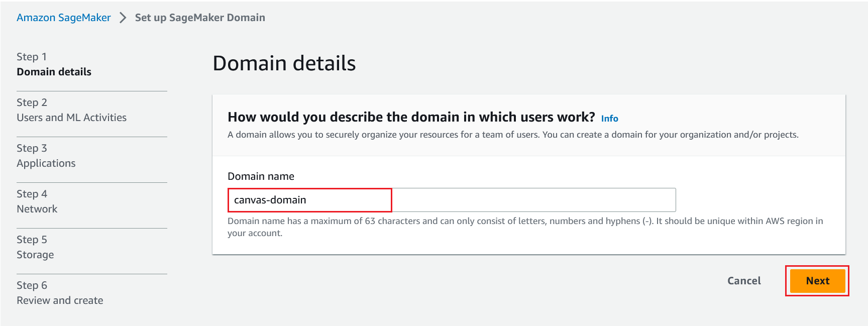Click the Step 6 label in sidebar

32,285
